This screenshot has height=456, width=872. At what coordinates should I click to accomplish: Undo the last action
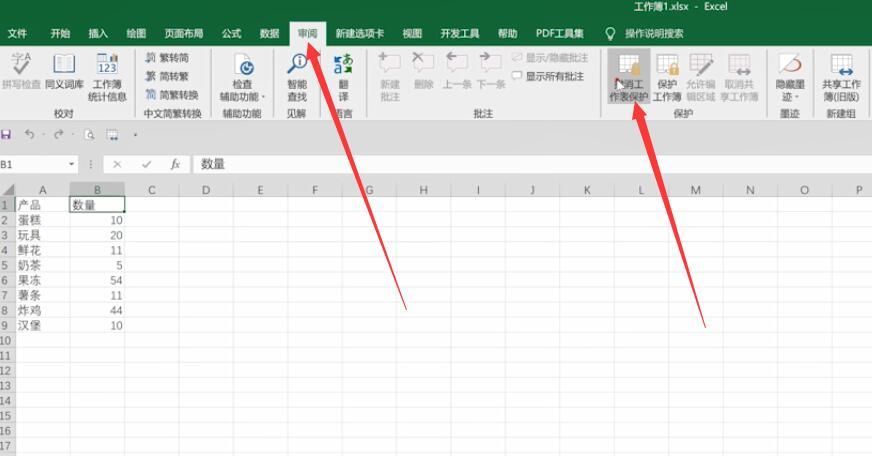click(29, 135)
